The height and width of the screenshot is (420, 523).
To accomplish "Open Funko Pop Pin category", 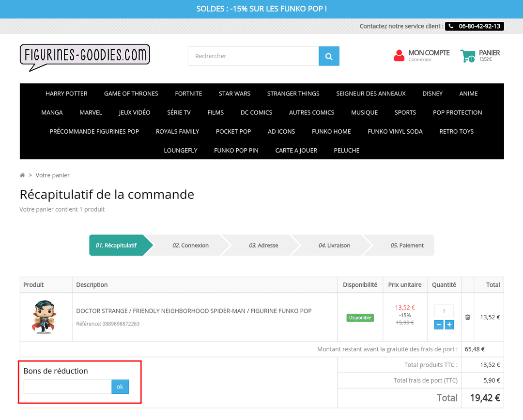I will (236, 151).
